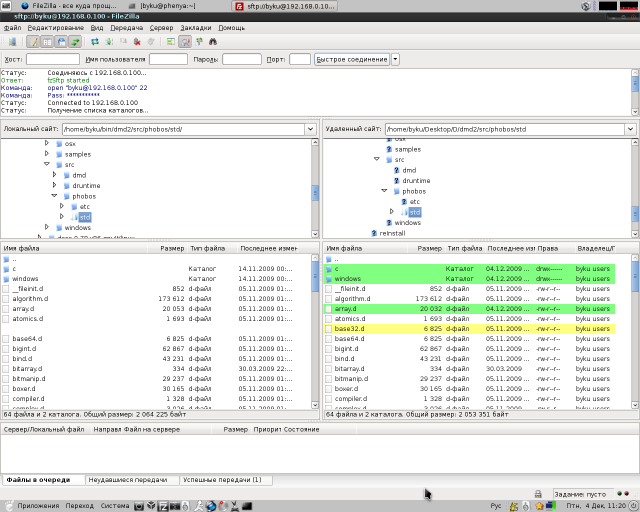Screen dimensions: 640x512
Task: Toggle directory comparison mode
Action: [x=185, y=42]
